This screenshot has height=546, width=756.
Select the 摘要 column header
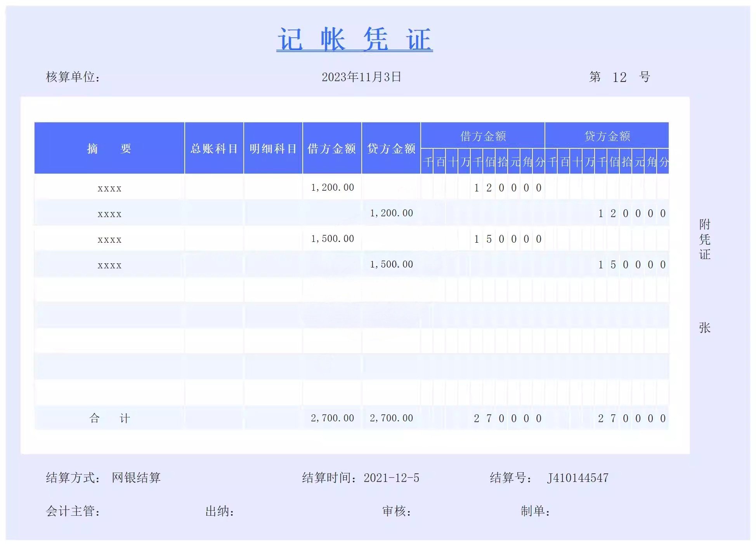[x=109, y=148]
